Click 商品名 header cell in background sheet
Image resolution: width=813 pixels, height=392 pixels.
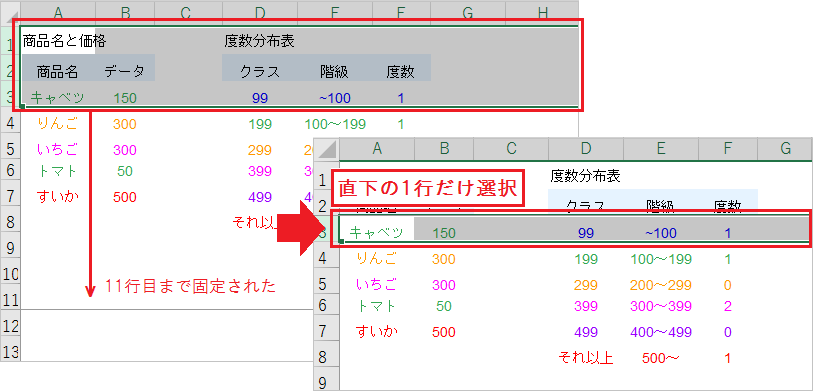coord(57,72)
